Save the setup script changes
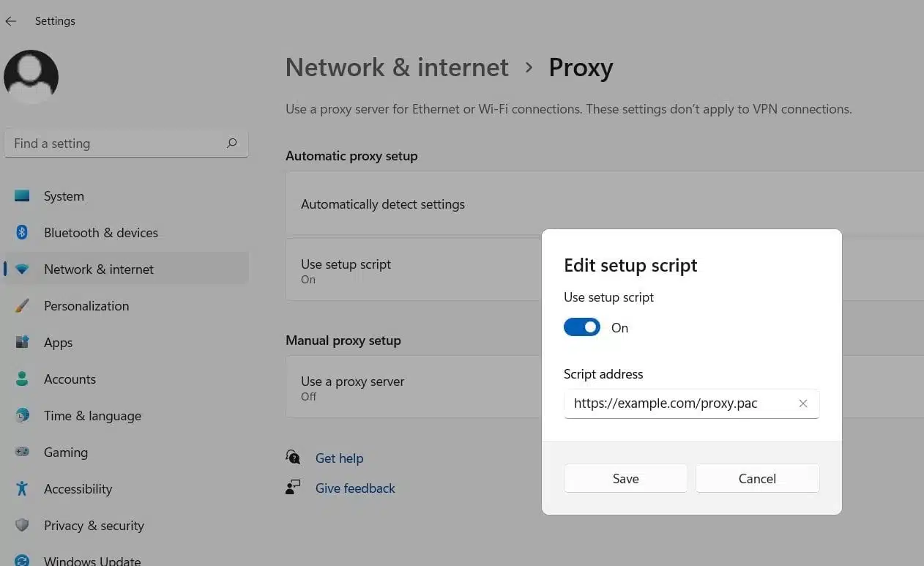The width and height of the screenshot is (924, 566). tap(625, 478)
